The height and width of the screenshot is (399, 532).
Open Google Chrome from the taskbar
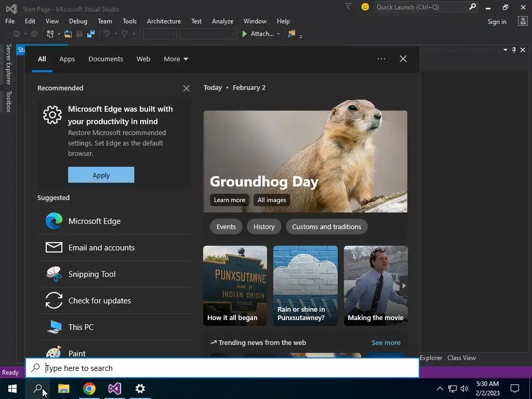pyautogui.click(x=89, y=389)
